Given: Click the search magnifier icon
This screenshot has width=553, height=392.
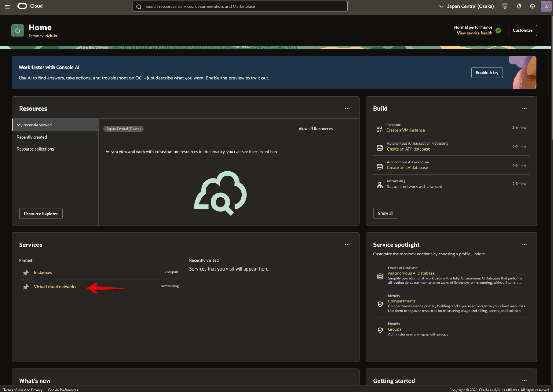Looking at the screenshot, I should click(x=139, y=7).
